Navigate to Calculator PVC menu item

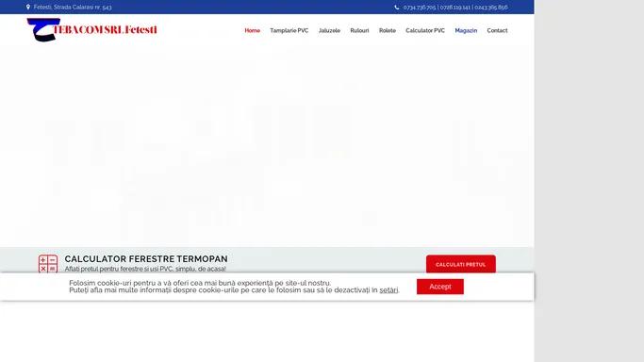[x=425, y=30]
